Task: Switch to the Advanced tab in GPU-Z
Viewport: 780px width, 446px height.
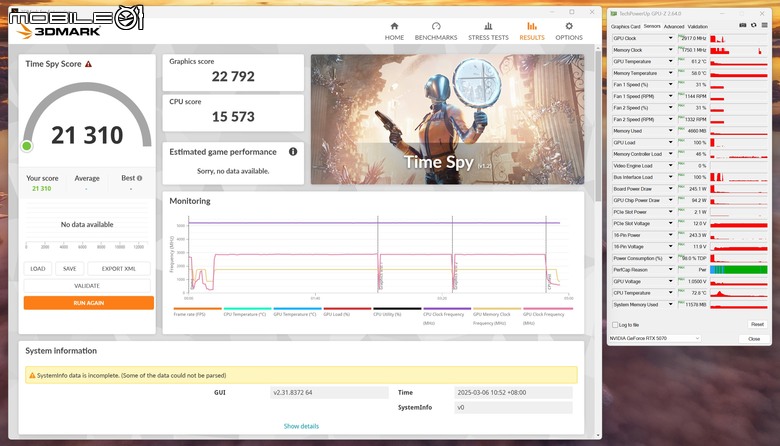Action: (674, 26)
